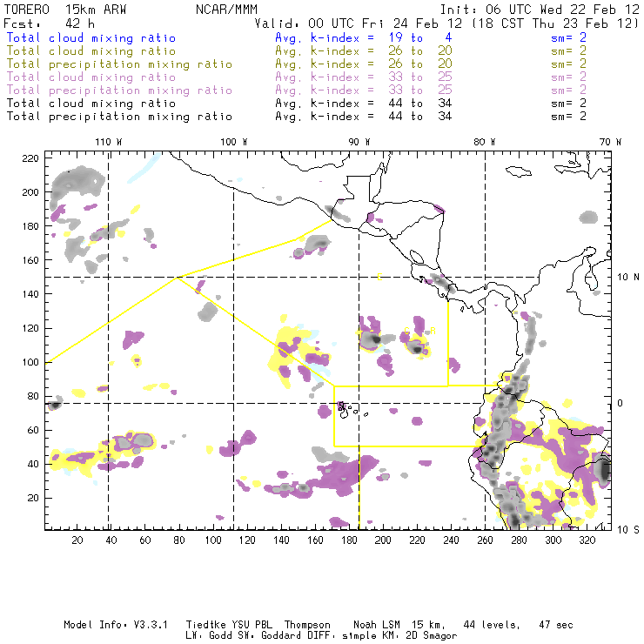
Task: Select the black Total cloud mixing ratio legend
Action: pos(91,104)
